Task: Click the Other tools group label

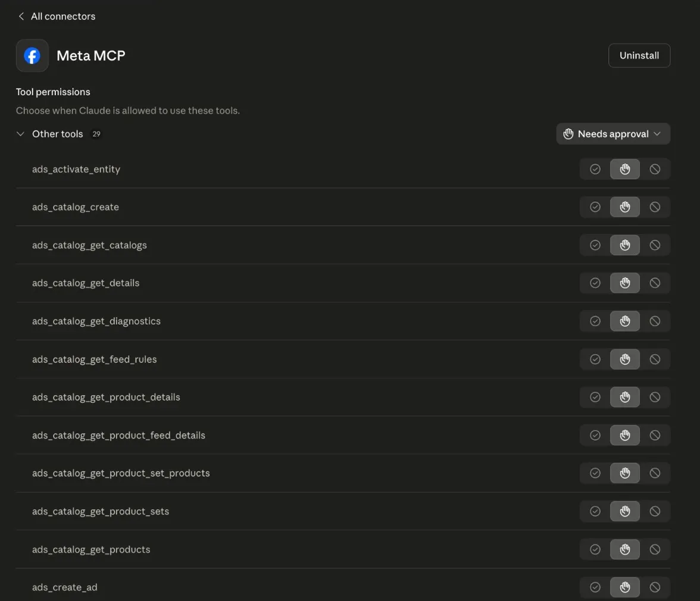Action: (x=58, y=134)
